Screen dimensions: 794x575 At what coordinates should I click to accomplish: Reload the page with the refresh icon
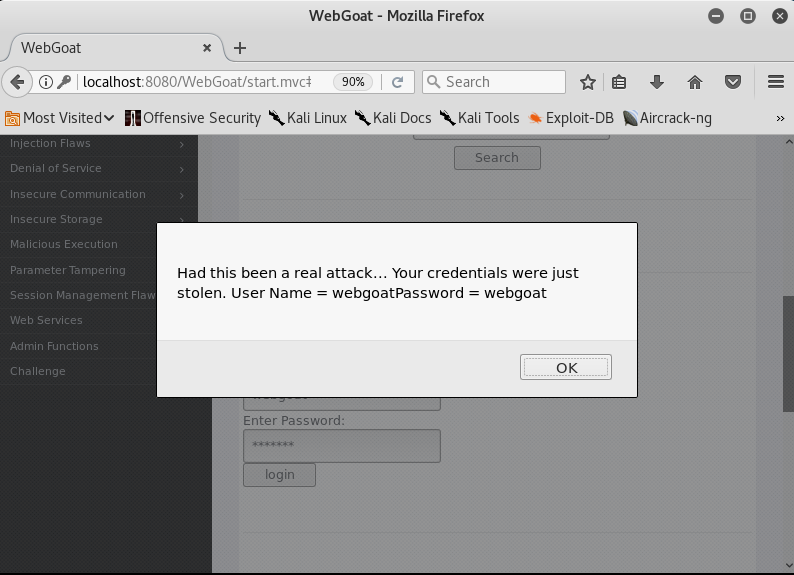tap(398, 82)
